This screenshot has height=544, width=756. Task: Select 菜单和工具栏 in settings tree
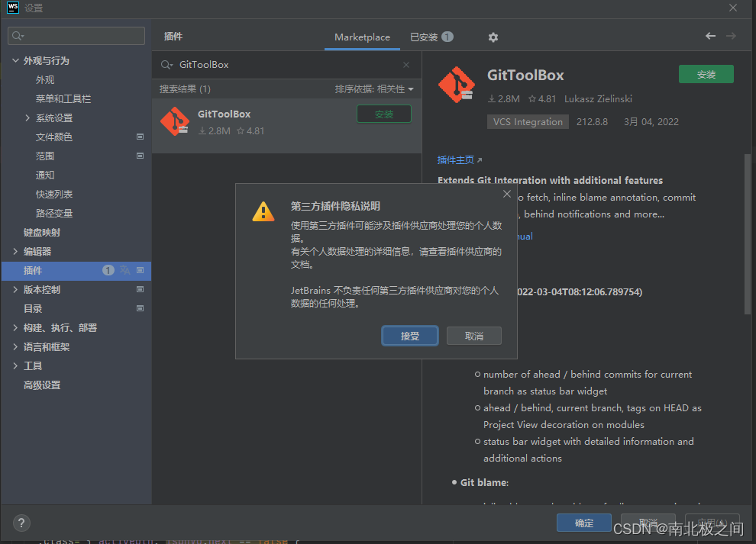pos(63,98)
